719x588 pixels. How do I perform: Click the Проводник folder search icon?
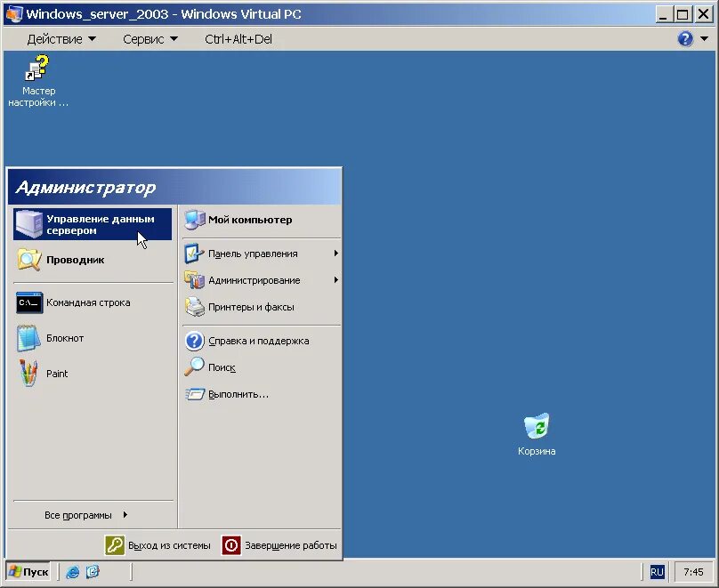(x=29, y=260)
